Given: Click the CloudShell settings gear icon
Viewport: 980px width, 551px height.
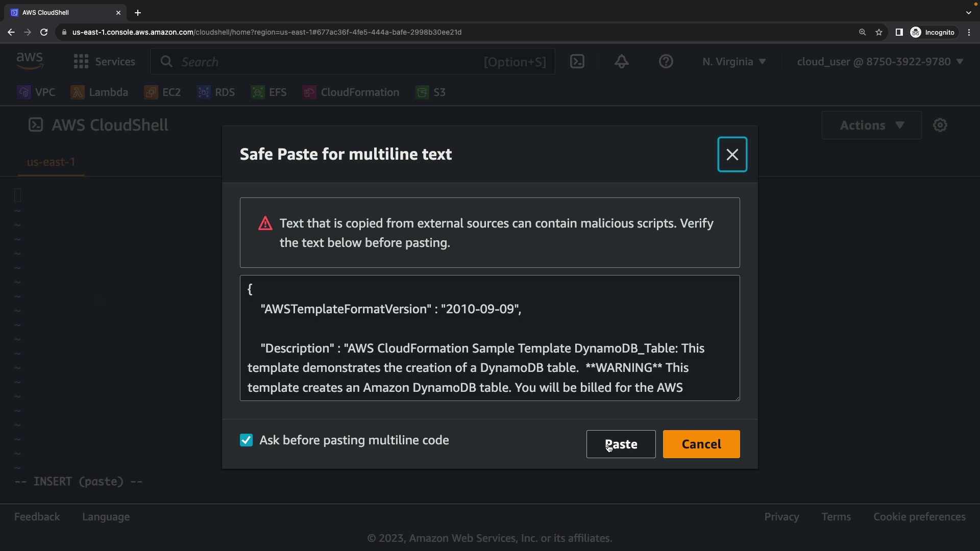Looking at the screenshot, I should click(940, 125).
